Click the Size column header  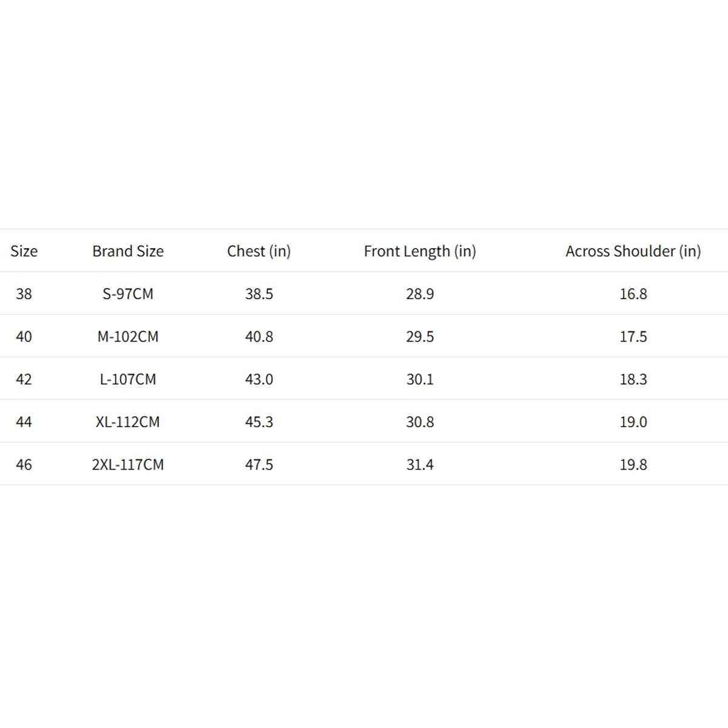24,251
